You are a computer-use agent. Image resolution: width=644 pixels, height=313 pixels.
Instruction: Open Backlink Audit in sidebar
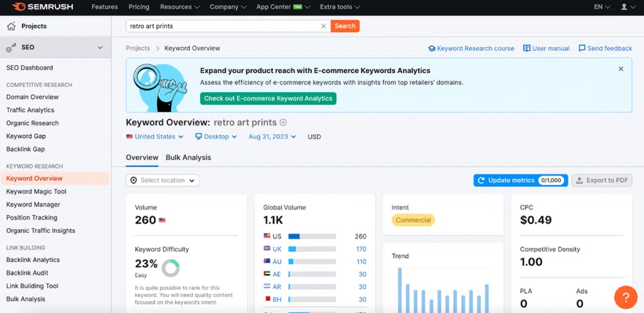[x=27, y=273]
